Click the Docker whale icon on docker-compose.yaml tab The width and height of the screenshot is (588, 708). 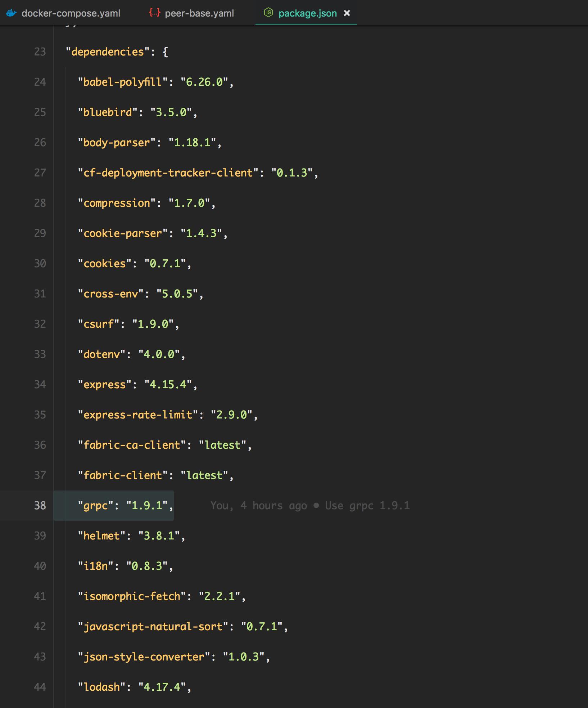click(12, 13)
